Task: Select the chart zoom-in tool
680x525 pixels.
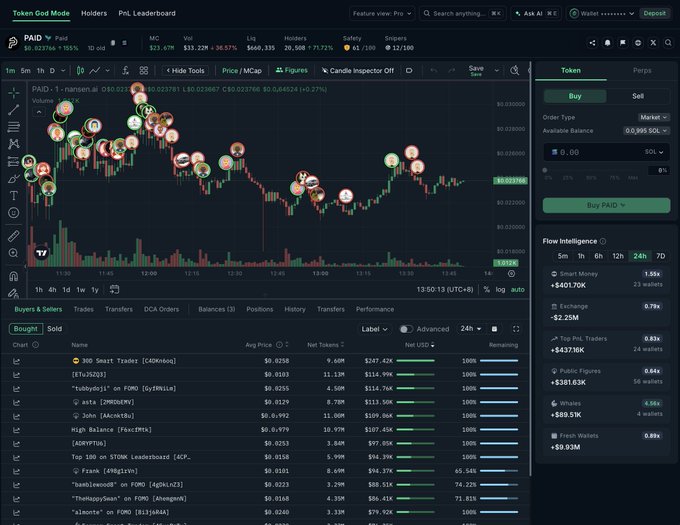Action: click(x=13, y=253)
